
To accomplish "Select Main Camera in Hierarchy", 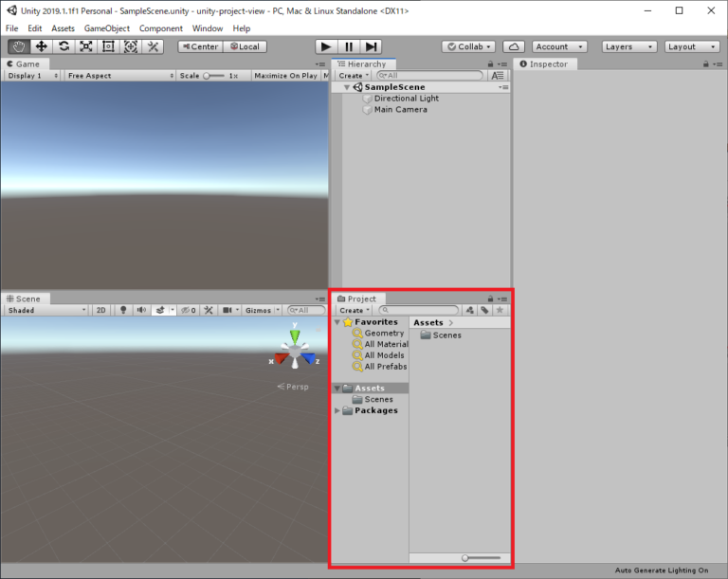I will [401, 109].
